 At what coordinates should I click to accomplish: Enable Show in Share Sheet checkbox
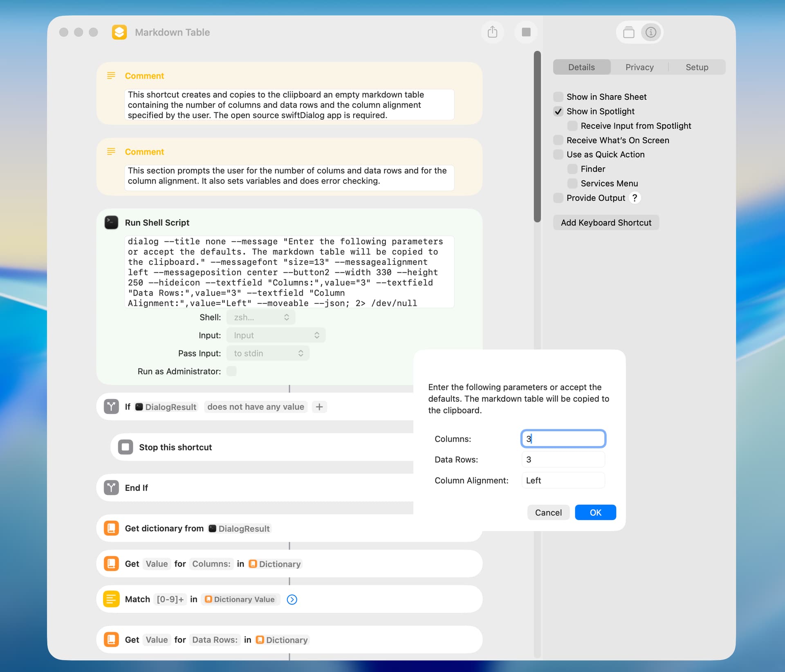pyautogui.click(x=558, y=97)
